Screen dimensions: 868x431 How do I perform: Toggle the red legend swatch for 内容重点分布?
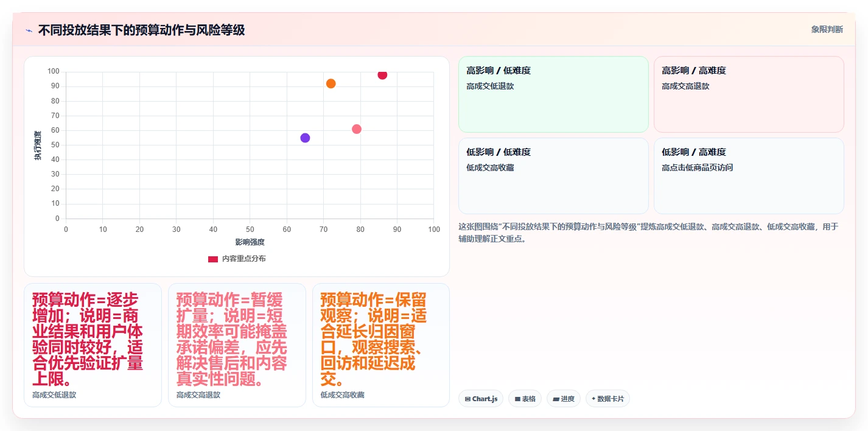(x=212, y=259)
